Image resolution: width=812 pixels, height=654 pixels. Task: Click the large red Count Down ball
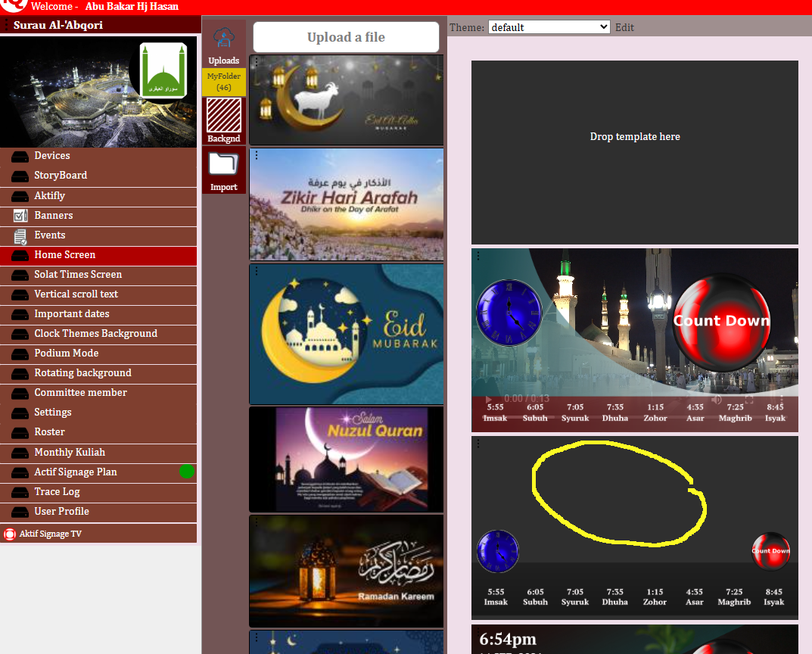(721, 321)
